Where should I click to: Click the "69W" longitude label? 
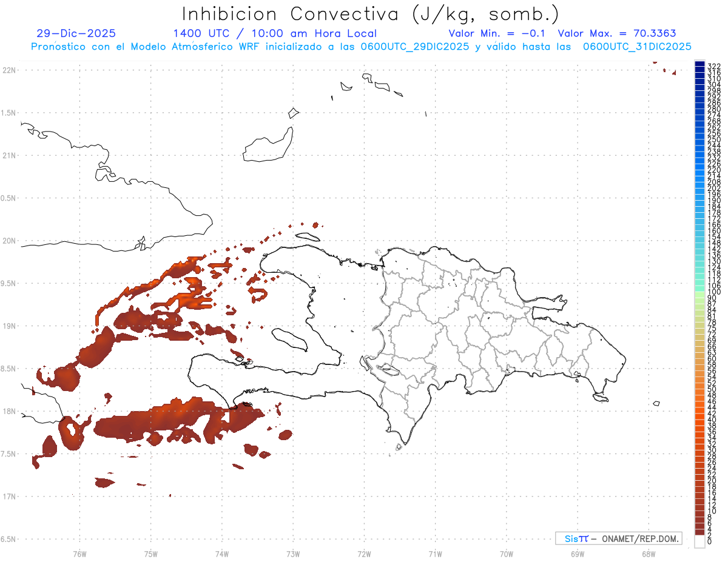[577, 554]
